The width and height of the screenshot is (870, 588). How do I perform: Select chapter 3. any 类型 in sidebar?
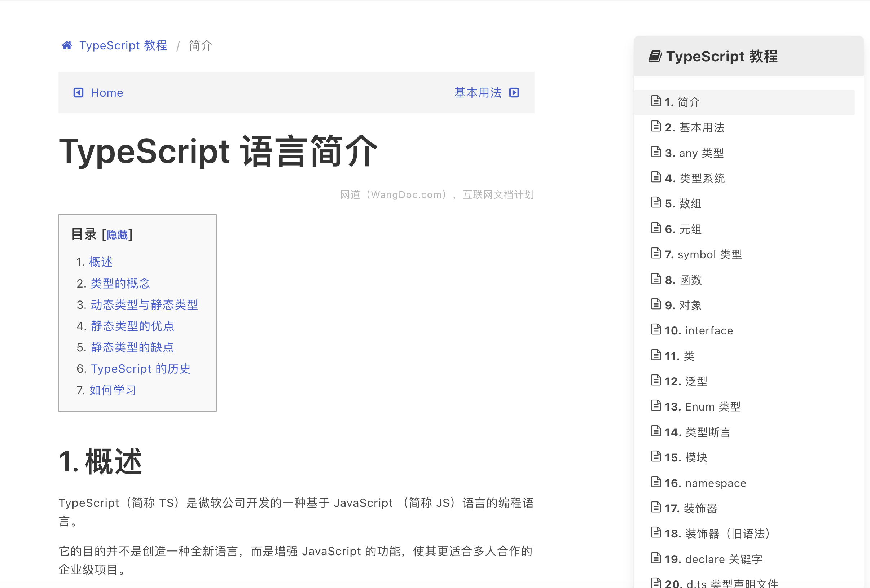pyautogui.click(x=694, y=153)
